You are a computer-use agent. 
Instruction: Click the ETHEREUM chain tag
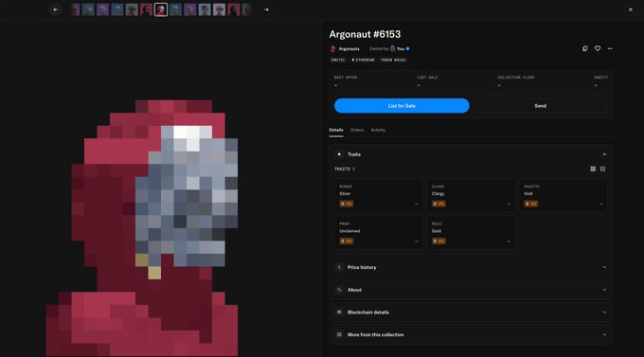(363, 60)
